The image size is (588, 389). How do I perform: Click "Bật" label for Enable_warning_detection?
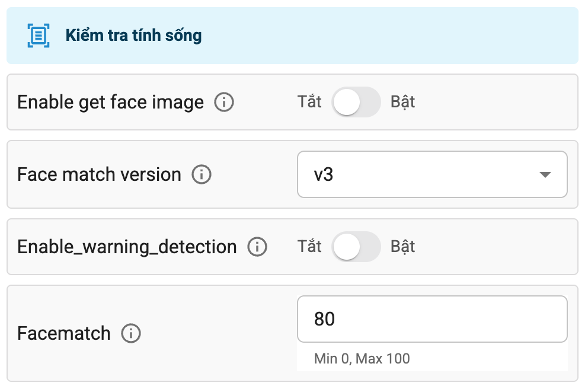(x=402, y=247)
